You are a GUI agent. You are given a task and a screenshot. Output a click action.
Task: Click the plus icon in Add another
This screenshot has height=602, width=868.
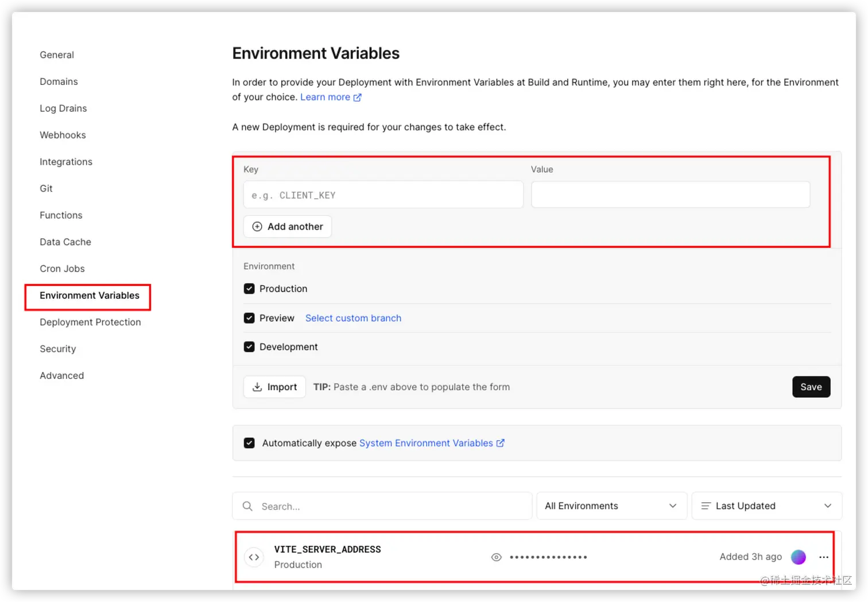[257, 227]
